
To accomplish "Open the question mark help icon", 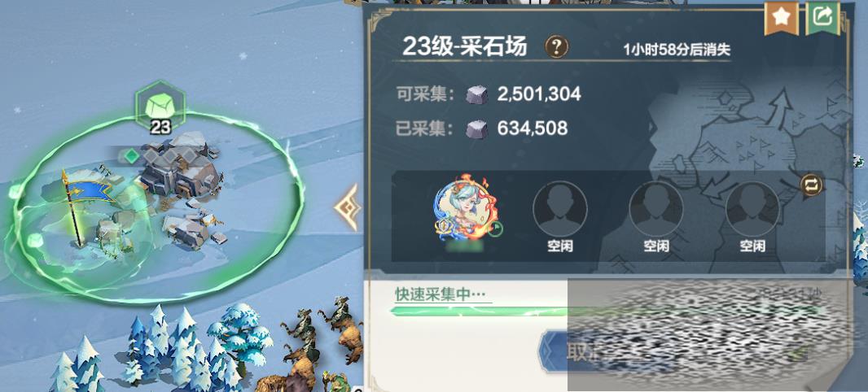I will [556, 47].
